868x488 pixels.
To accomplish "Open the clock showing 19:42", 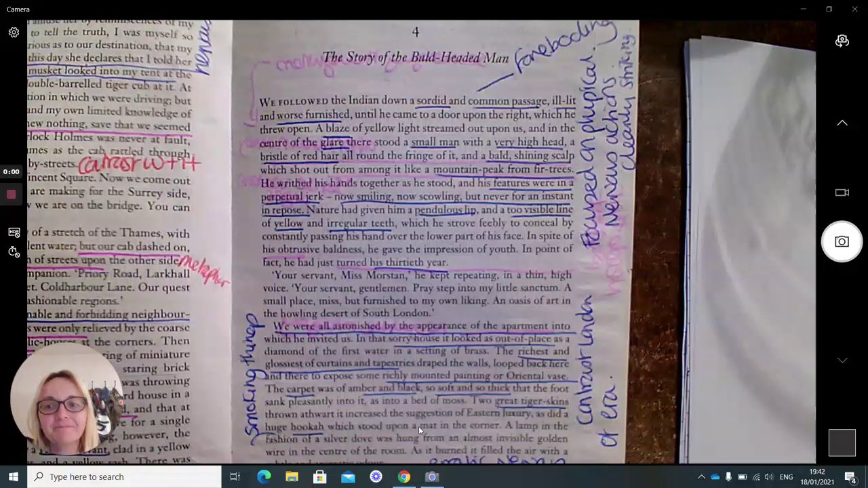I will pos(817,476).
